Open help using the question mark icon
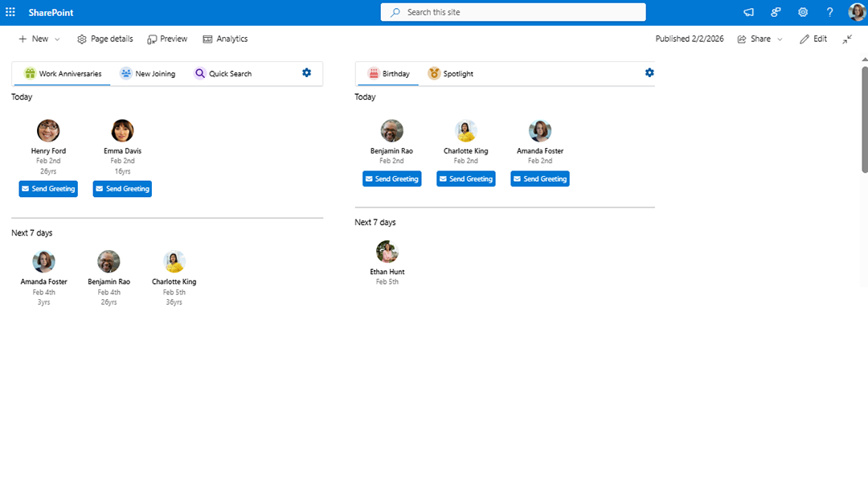 point(829,12)
